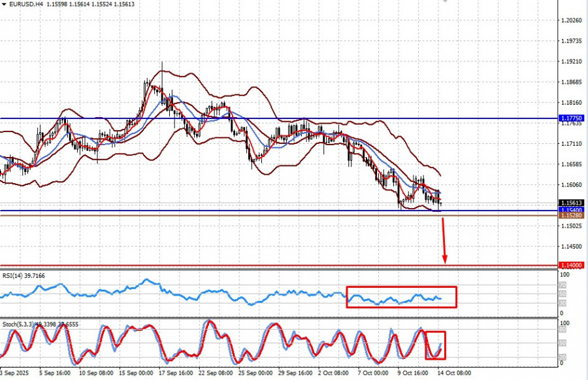This screenshot has height=380, width=588.
Task: Click the brown 1.15280 price level tag
Action: coord(571,215)
